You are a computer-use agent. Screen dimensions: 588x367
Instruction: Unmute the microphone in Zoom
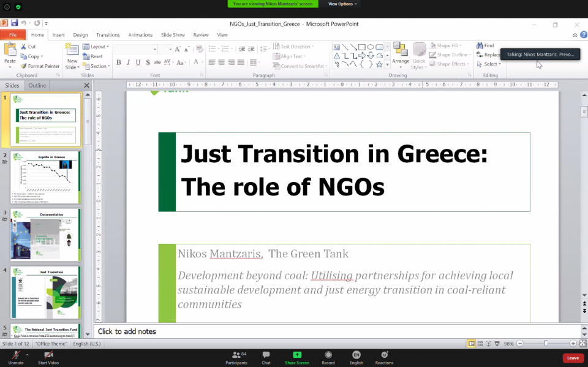[16, 358]
